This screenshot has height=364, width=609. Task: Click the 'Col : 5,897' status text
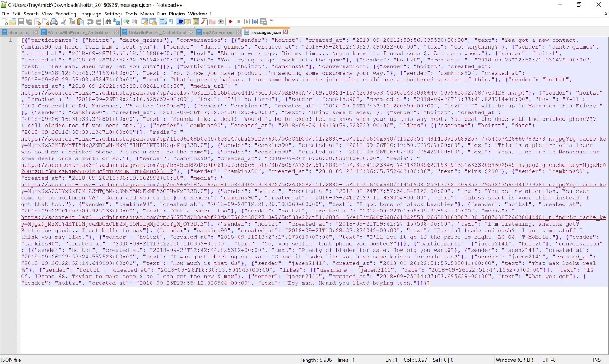coord(415,360)
